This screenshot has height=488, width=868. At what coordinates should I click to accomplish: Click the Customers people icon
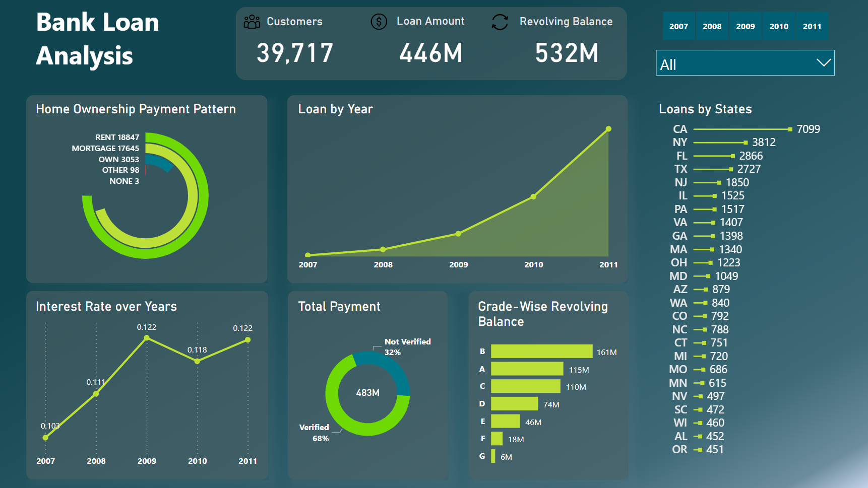(252, 21)
